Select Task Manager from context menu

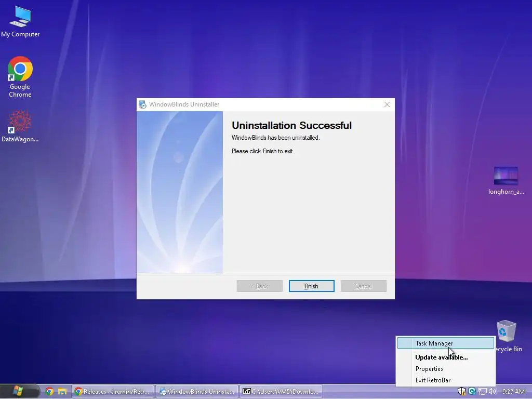pos(446,343)
